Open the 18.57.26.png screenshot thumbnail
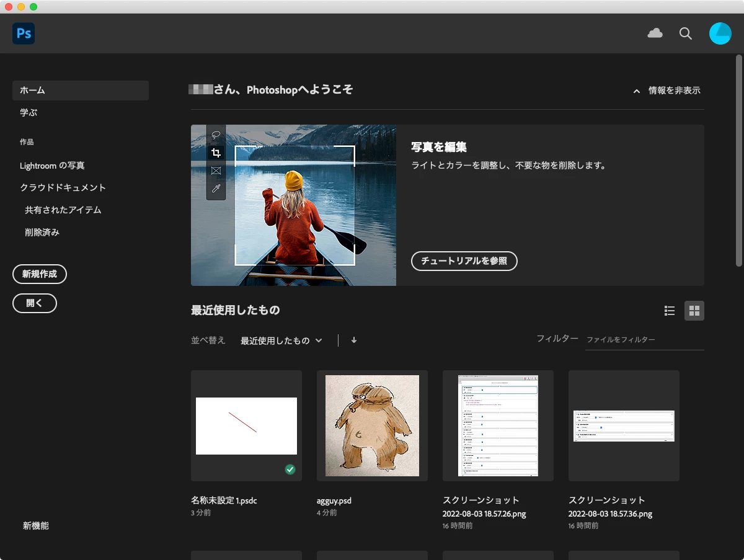Viewport: 744px width, 560px height. coord(498,426)
